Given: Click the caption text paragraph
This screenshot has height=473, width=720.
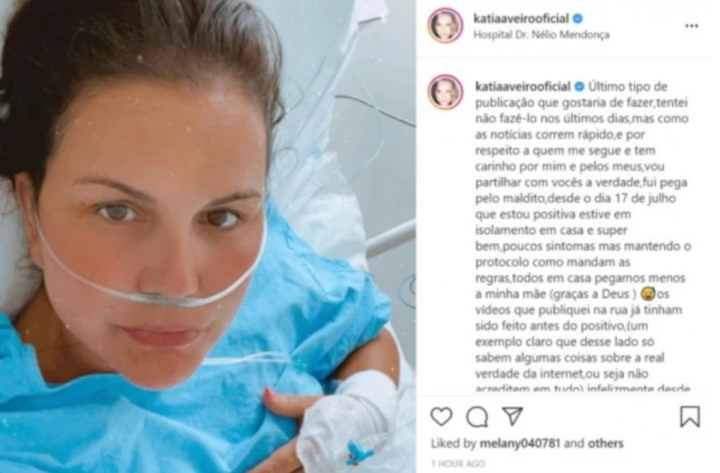Looking at the screenshot, I should coord(582,237).
